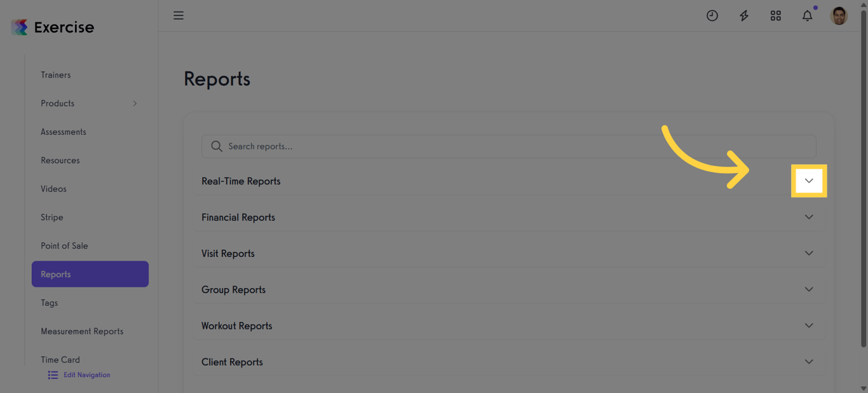The height and width of the screenshot is (393, 868).
Task: Click the lightning bolt quick actions icon
Action: click(x=744, y=16)
